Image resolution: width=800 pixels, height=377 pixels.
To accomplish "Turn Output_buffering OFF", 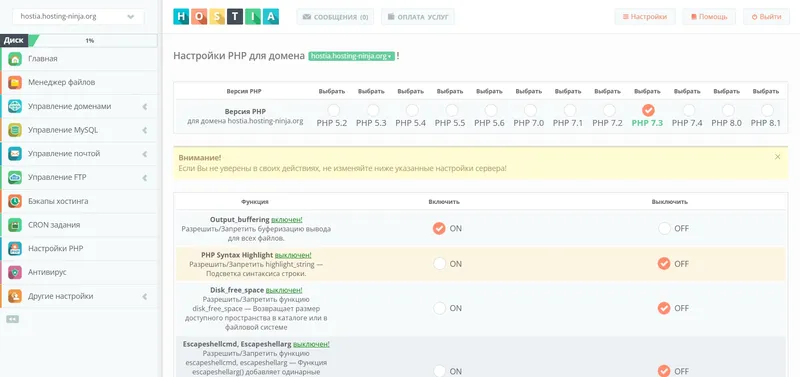I will tap(664, 229).
